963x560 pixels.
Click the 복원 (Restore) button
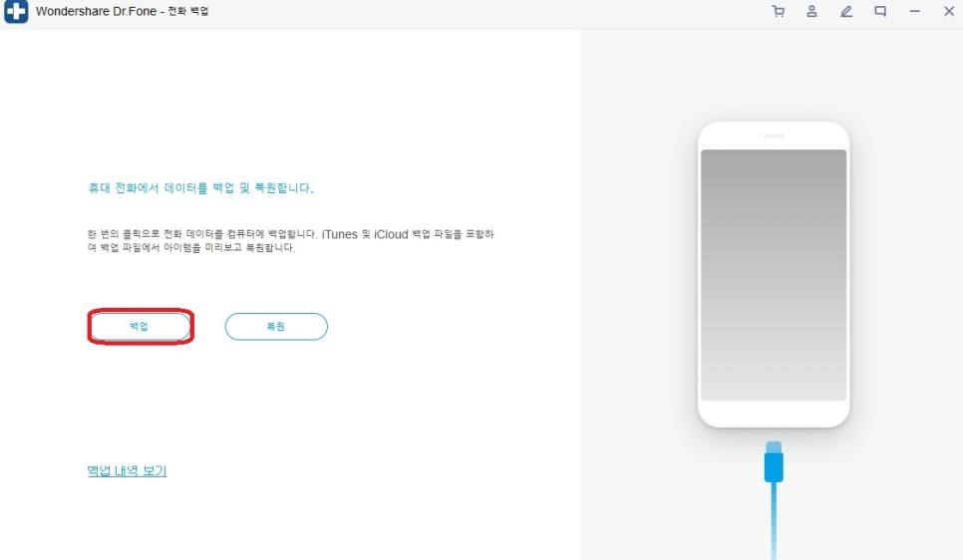click(276, 326)
